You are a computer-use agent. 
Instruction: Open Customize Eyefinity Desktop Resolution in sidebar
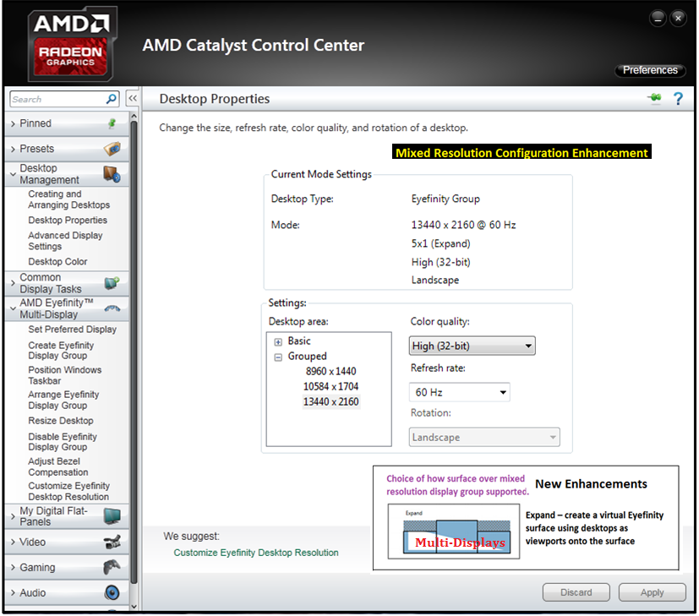click(68, 491)
